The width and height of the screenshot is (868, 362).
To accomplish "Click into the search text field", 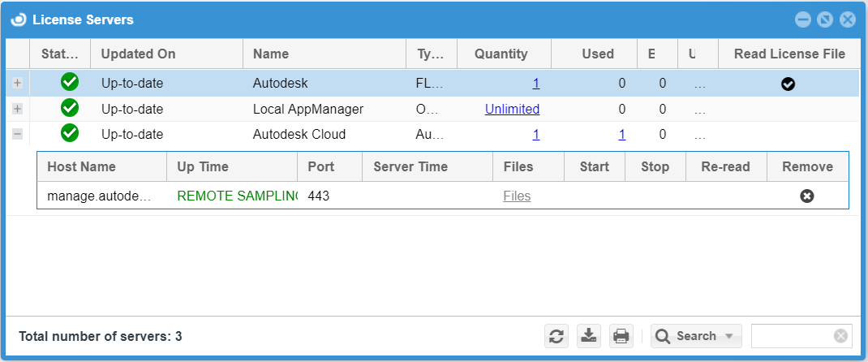I will point(792,336).
